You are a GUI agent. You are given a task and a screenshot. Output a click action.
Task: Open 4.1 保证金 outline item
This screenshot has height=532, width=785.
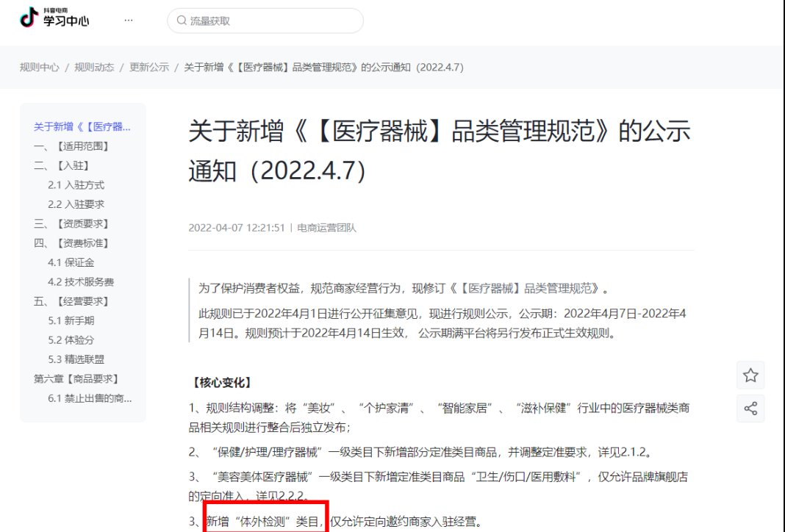pos(71,262)
